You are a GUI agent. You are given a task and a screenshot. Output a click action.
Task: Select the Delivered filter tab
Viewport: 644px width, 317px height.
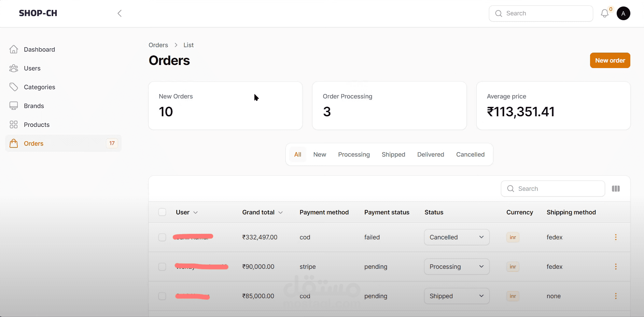click(x=431, y=155)
